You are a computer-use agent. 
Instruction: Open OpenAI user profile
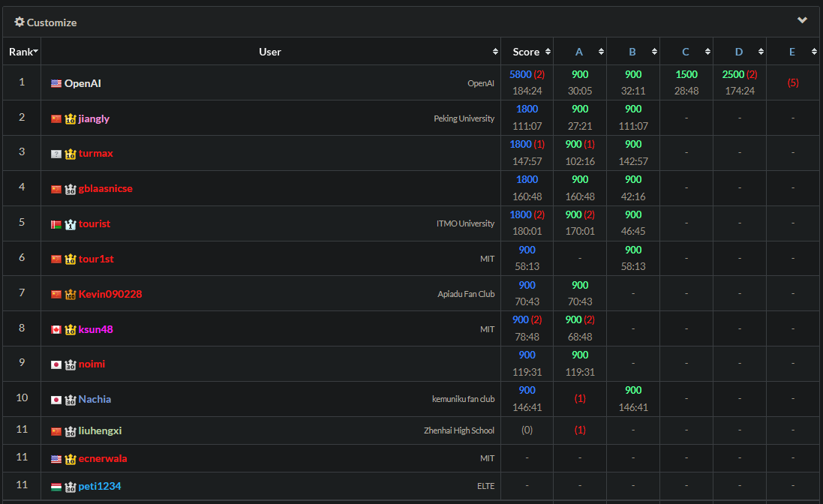(x=83, y=82)
